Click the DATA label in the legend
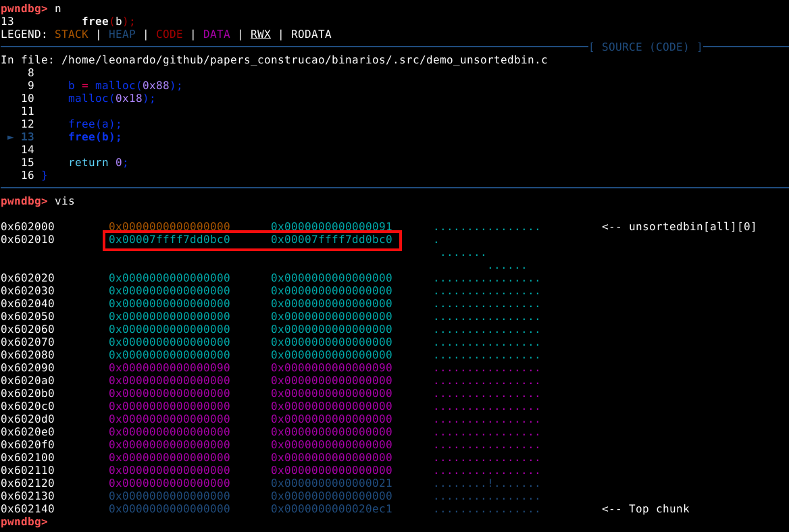This screenshot has width=789, height=532. (x=216, y=34)
